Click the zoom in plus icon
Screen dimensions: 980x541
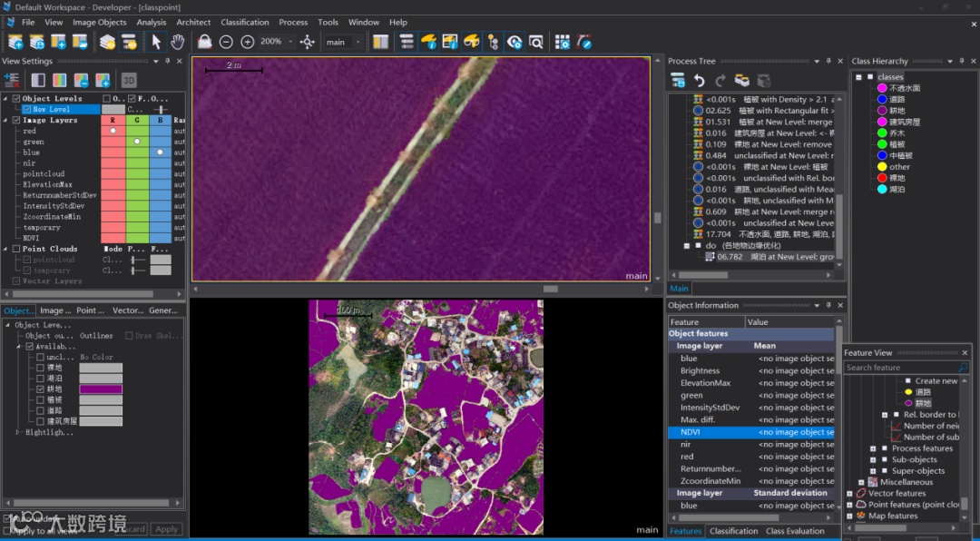[248, 42]
